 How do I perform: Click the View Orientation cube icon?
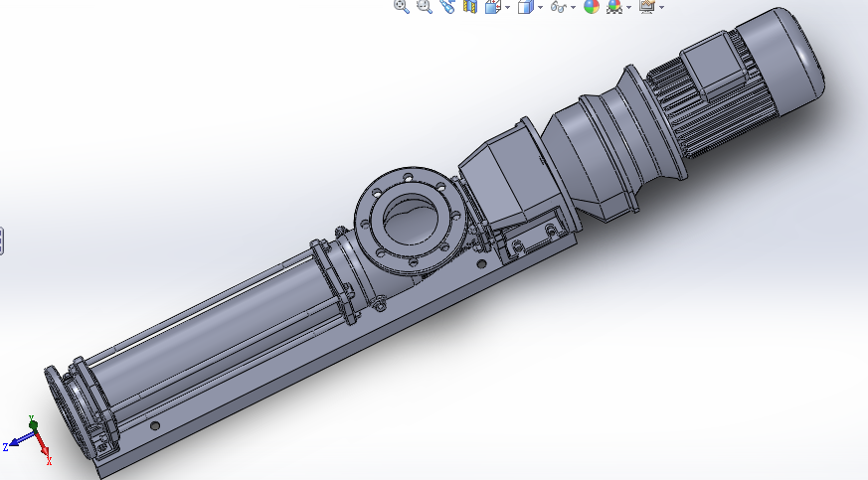tap(493, 6)
